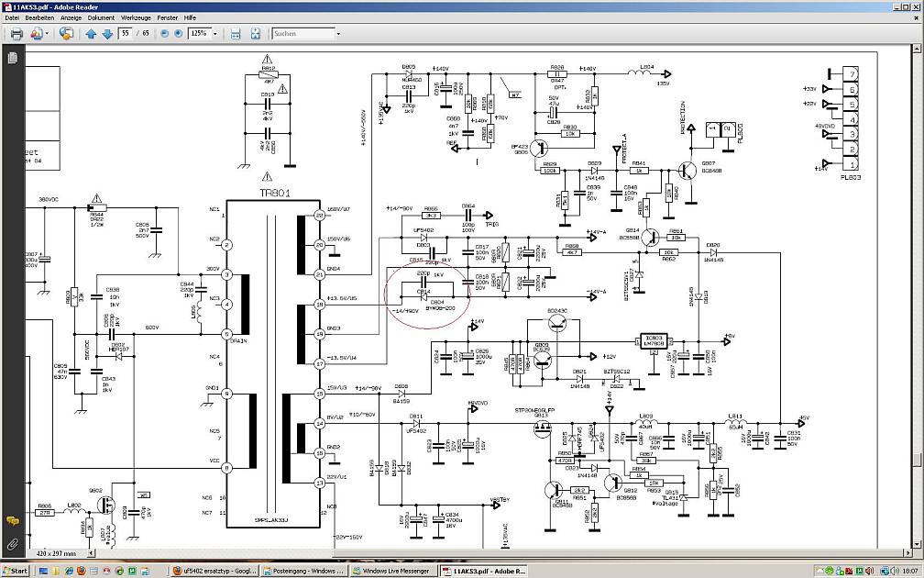Image resolution: width=924 pixels, height=578 pixels.
Task: Click the Print icon in the toolbar
Action: pos(16,34)
